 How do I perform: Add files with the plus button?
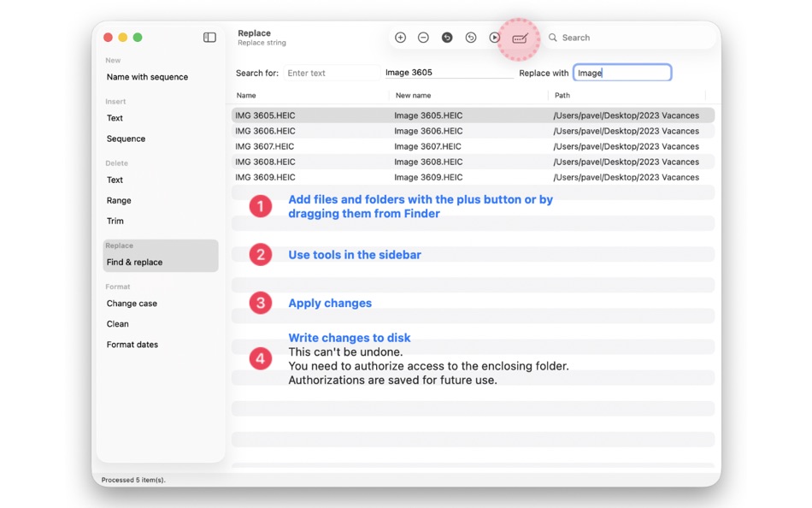point(400,38)
